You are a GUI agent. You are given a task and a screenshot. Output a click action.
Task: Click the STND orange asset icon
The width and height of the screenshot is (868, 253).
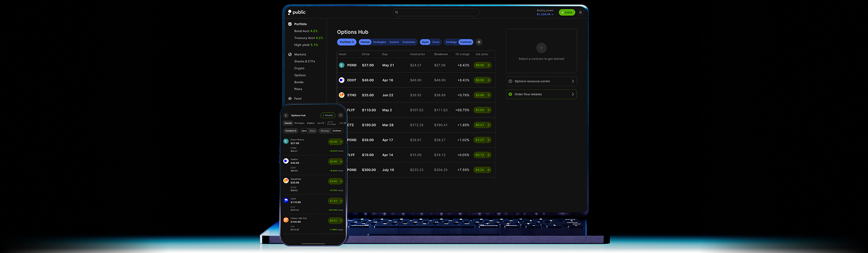[342, 95]
